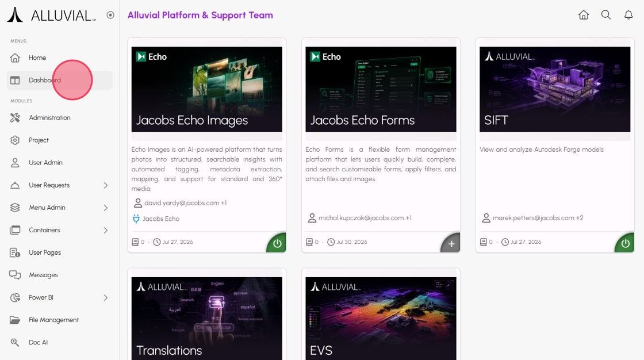Click david.yardy@jacobs.com +1 owner text

point(186,203)
